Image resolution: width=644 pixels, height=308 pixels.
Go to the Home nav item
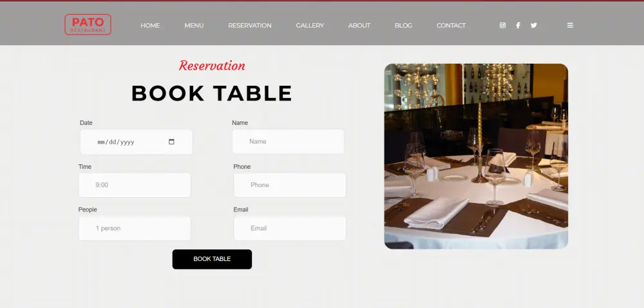pyautogui.click(x=150, y=26)
